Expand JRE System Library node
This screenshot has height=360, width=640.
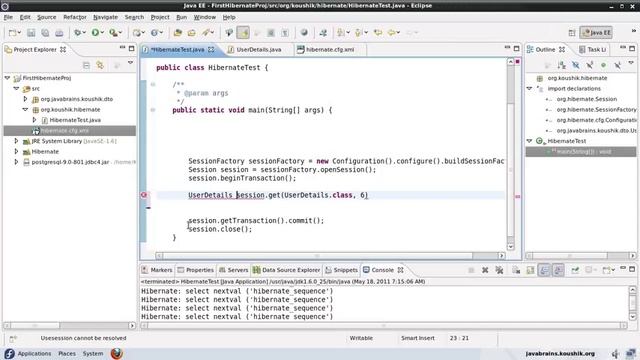tap(16, 141)
